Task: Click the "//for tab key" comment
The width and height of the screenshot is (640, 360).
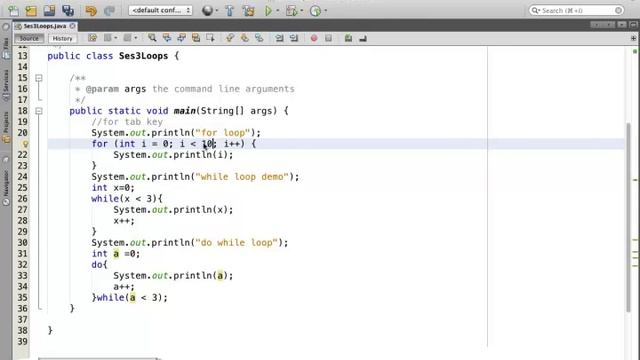Action: 127,122
